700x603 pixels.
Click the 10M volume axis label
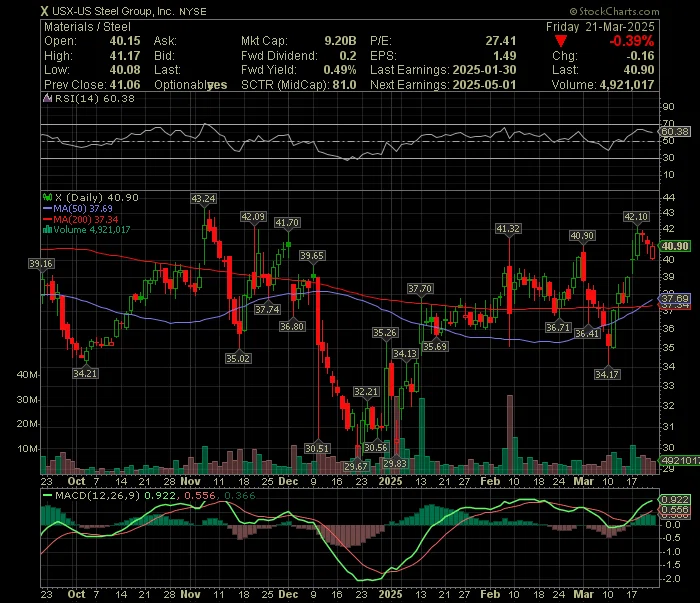pyautogui.click(x=27, y=449)
